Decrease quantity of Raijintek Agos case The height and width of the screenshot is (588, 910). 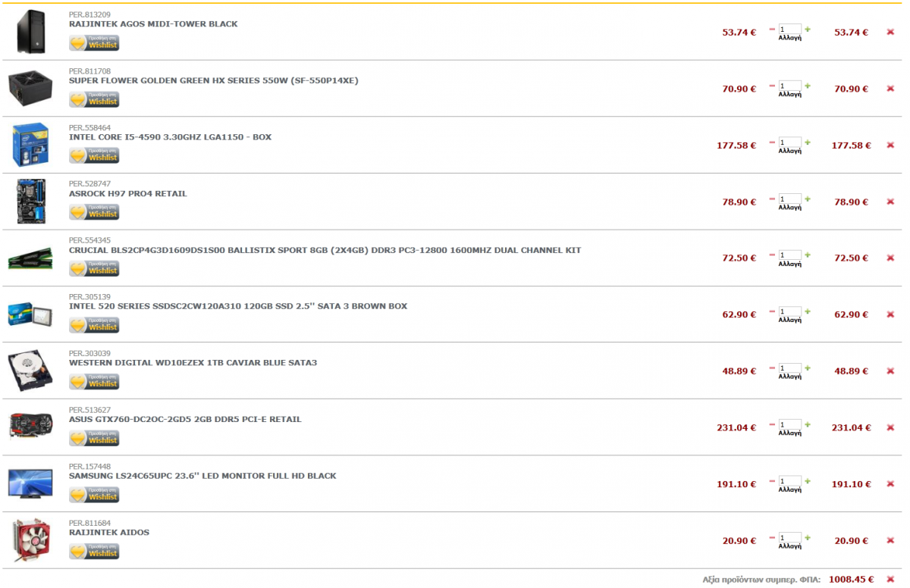pos(772,30)
